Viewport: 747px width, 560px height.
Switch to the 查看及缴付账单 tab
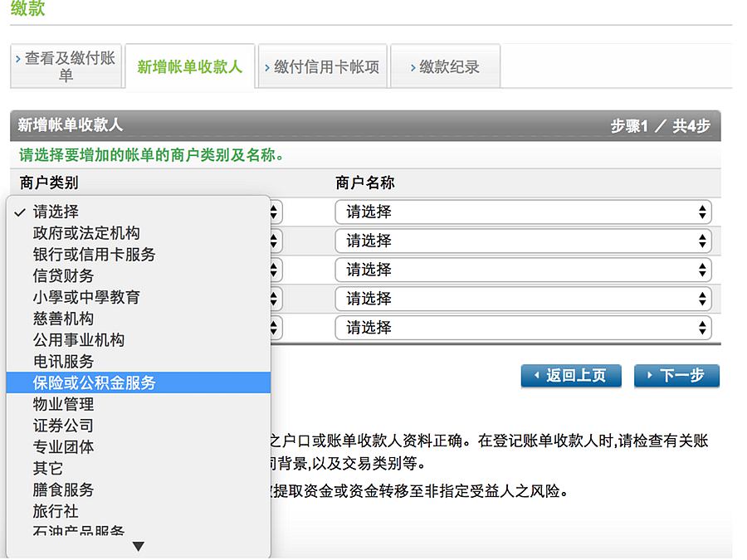[66, 66]
